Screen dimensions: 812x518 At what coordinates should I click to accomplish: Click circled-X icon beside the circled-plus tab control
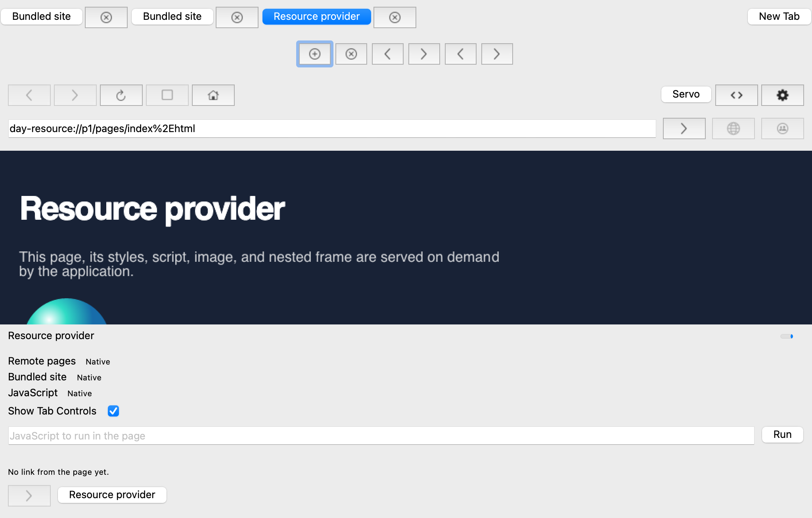click(x=351, y=54)
